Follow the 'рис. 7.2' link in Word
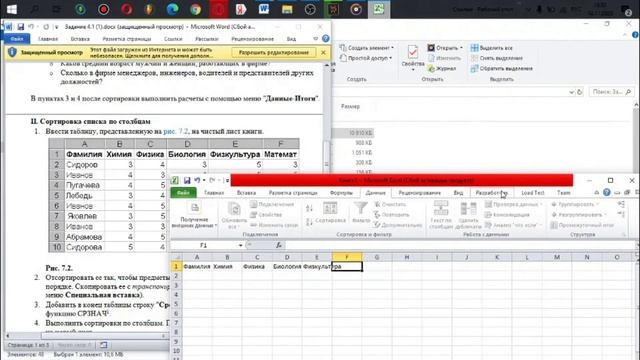 [x=176, y=131]
